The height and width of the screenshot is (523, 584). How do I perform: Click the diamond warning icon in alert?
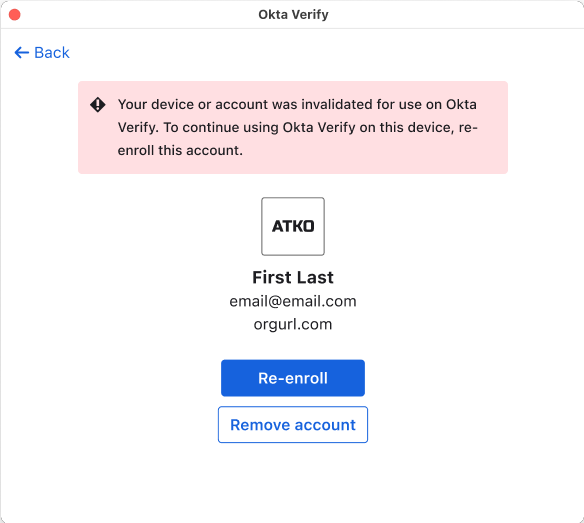[x=98, y=105]
